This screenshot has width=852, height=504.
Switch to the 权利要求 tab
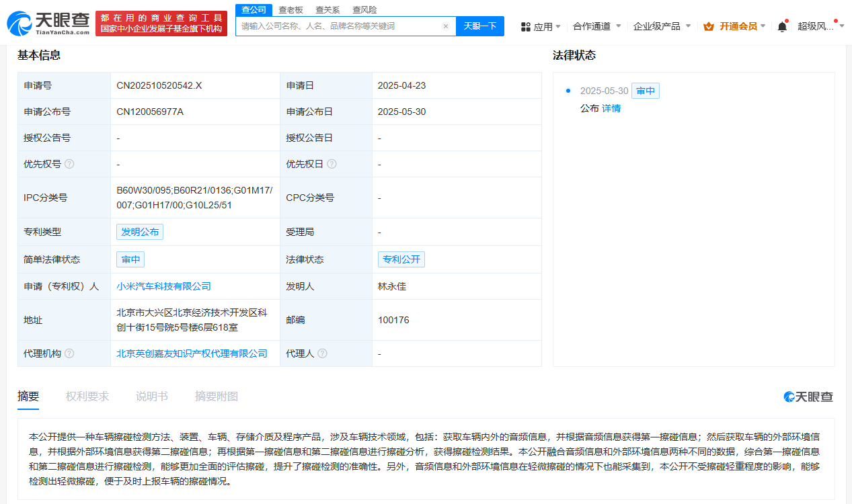click(x=86, y=396)
